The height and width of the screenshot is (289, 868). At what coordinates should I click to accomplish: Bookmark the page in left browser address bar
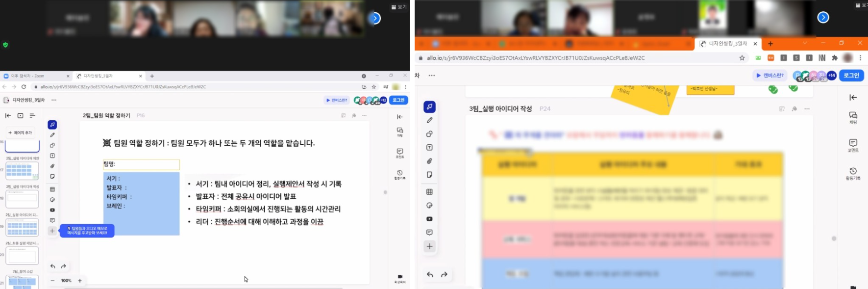pyautogui.click(x=374, y=87)
